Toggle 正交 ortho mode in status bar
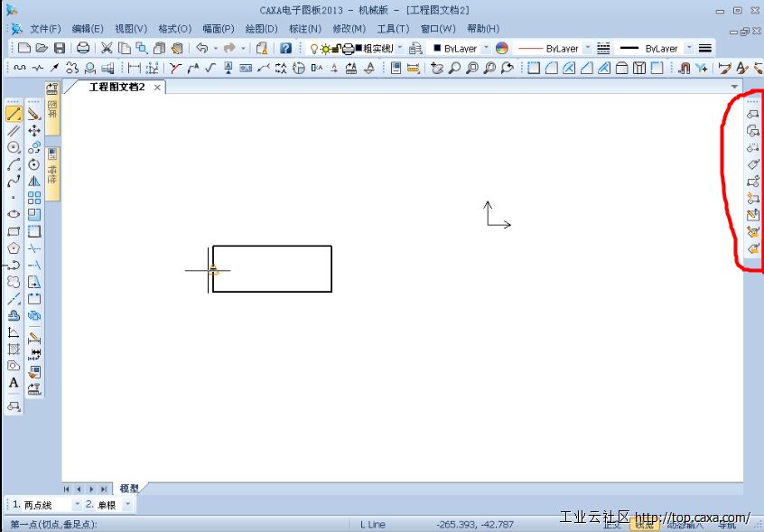This screenshot has height=532, width=764. point(614,524)
